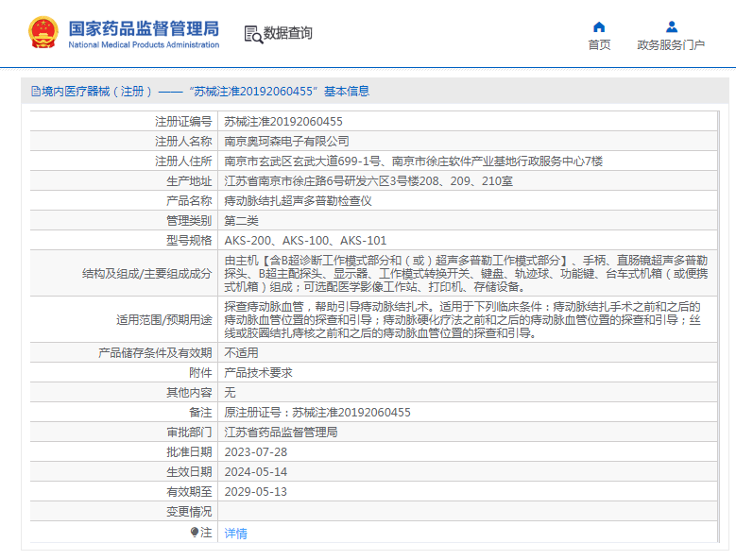This screenshot has width=736, height=560.
Task: Click 注册人住所 address value
Action: (414, 161)
